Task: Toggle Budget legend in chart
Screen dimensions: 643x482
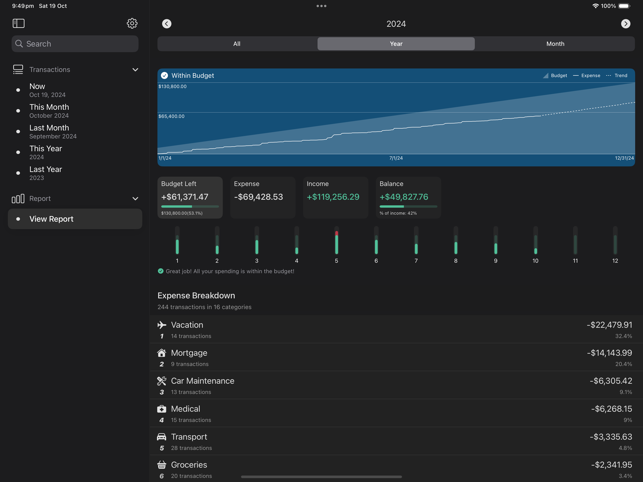Action: [x=555, y=75]
